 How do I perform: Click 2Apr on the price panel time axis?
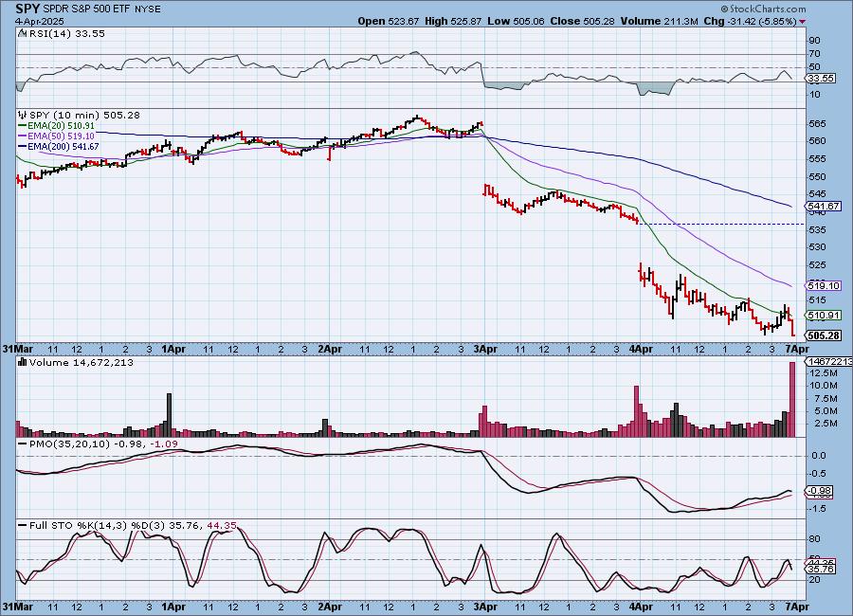330,349
